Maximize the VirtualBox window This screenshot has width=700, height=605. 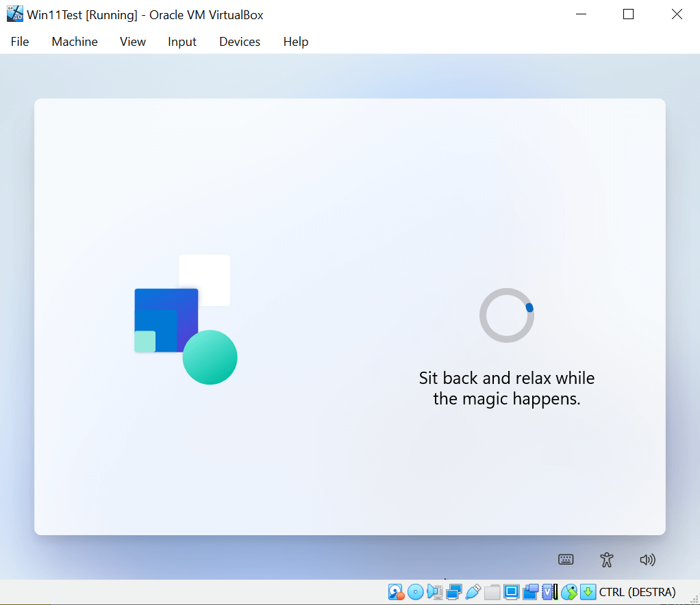tap(628, 14)
